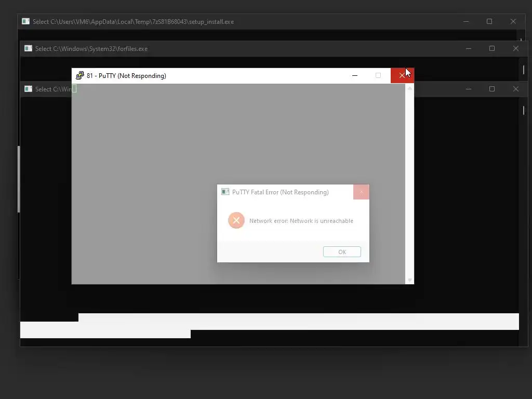Maximize the setup_install.exe console window
Image resolution: width=532 pixels, height=399 pixels.
(489, 21)
